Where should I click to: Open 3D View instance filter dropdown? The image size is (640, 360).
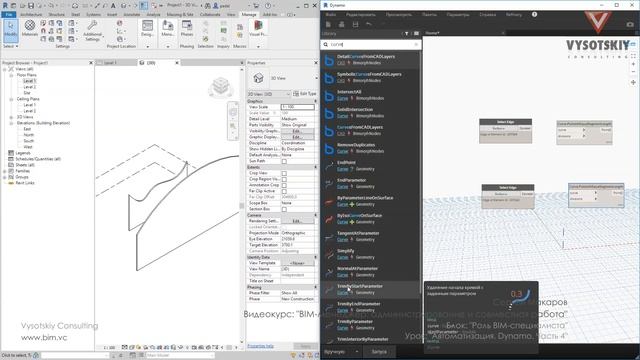[269, 94]
